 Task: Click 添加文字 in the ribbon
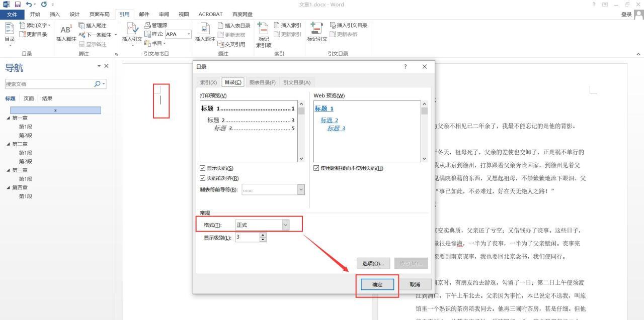(35, 25)
